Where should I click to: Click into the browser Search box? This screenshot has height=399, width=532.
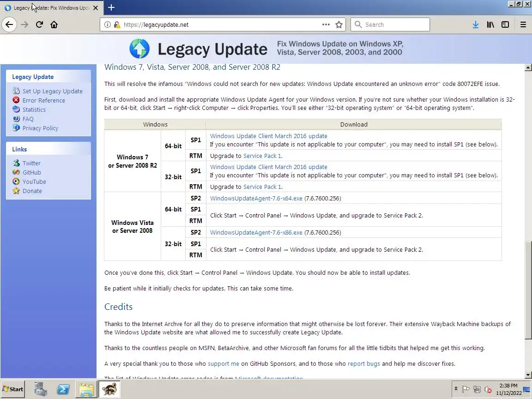pyautogui.click(x=390, y=24)
